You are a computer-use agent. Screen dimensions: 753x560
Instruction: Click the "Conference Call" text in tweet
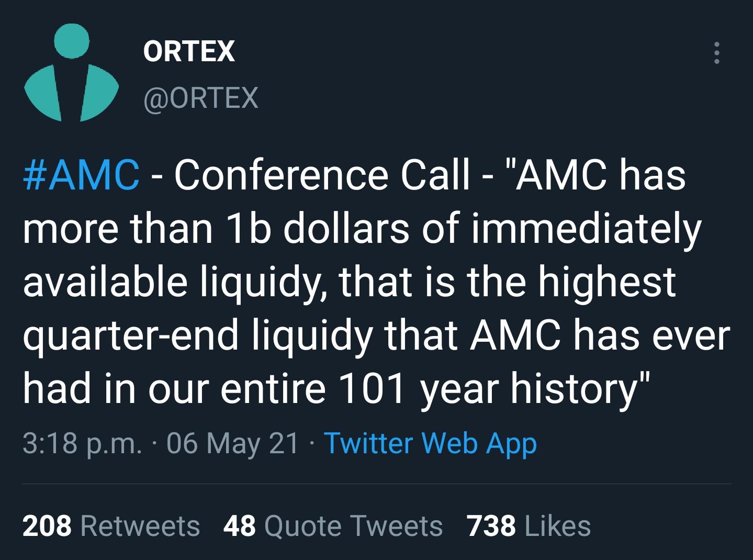tap(321, 175)
